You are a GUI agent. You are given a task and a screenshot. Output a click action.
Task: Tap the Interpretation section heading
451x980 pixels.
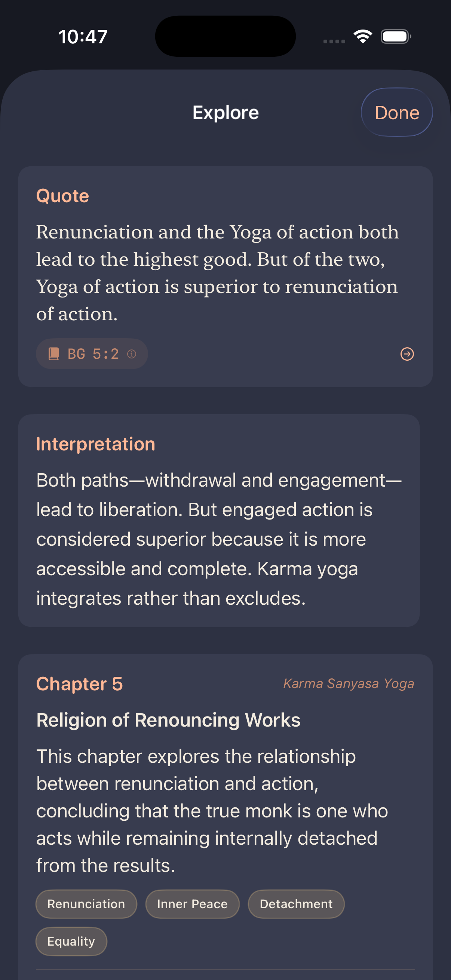point(95,444)
